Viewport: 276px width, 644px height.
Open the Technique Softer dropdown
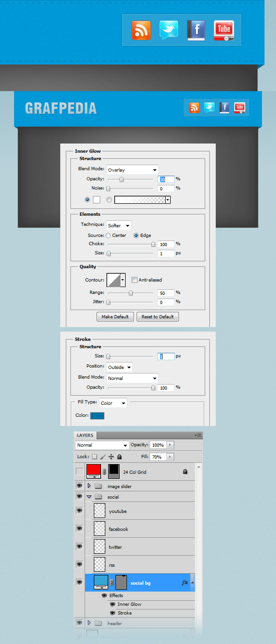pos(119,225)
